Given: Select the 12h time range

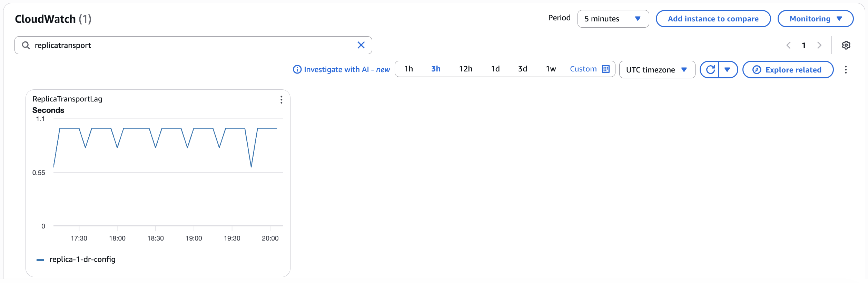Looking at the screenshot, I should [465, 69].
